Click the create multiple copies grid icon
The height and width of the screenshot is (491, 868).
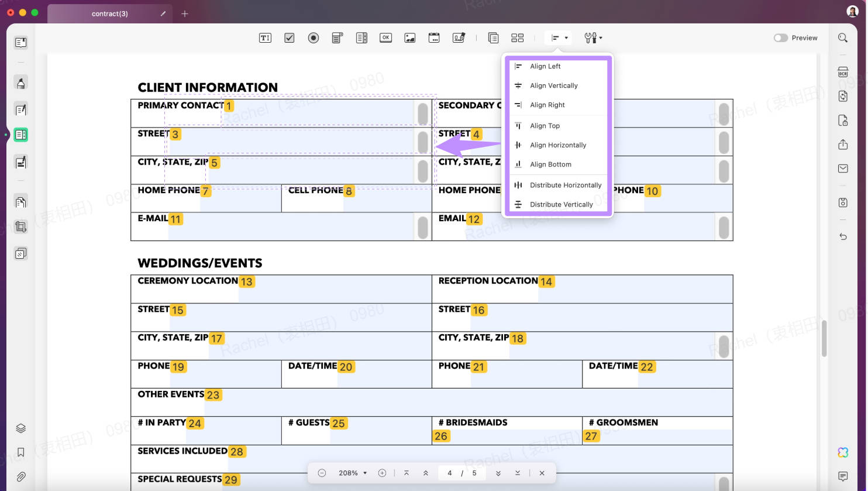[518, 38]
